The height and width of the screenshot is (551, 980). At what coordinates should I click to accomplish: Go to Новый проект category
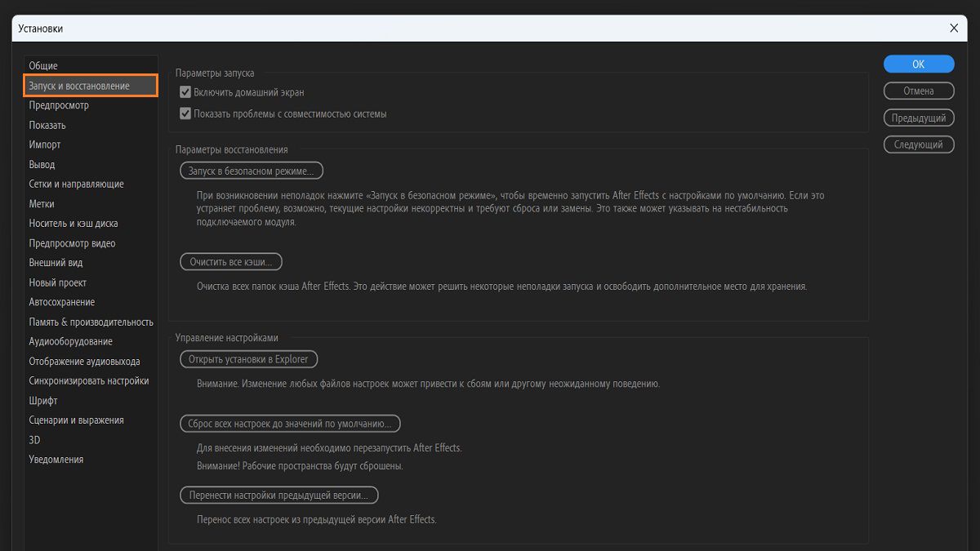tap(57, 282)
